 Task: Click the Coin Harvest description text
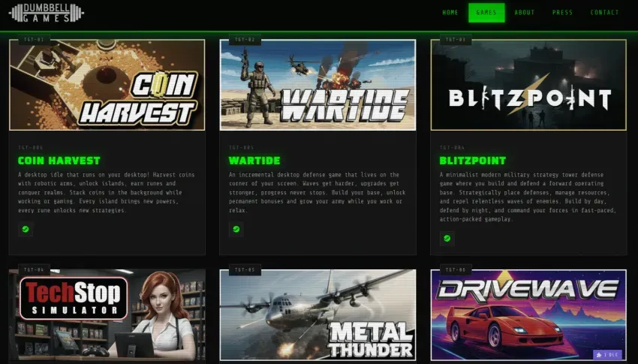tap(107, 192)
